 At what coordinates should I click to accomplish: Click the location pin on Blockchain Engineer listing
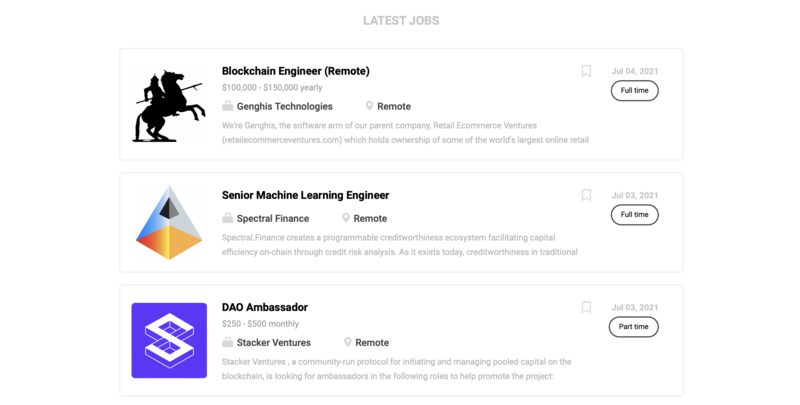[369, 106]
